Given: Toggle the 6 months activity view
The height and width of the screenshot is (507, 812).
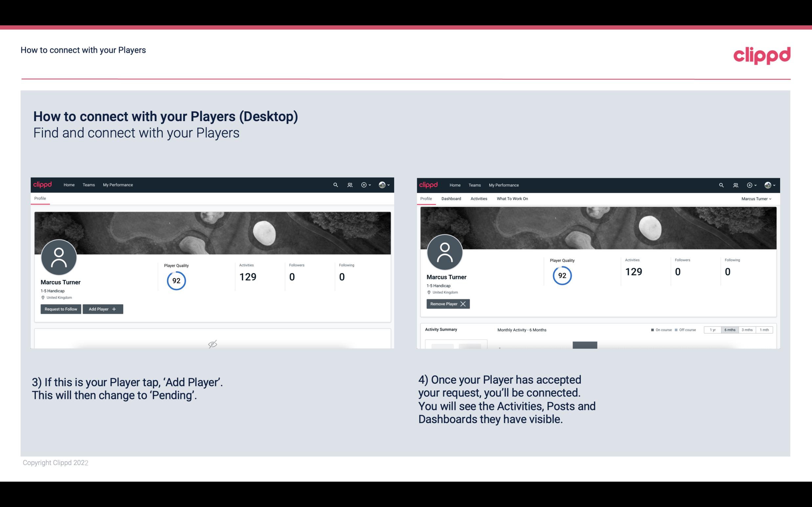Looking at the screenshot, I should tap(730, 329).
